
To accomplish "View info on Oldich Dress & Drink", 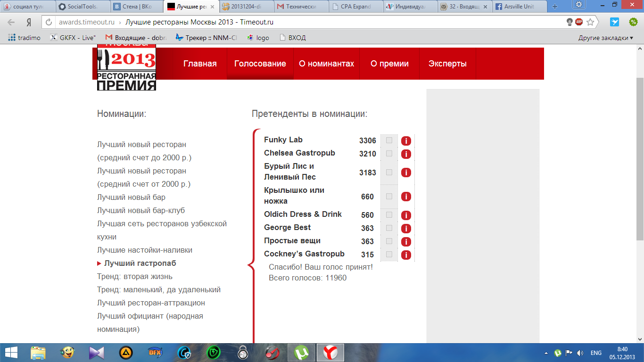I will (406, 215).
